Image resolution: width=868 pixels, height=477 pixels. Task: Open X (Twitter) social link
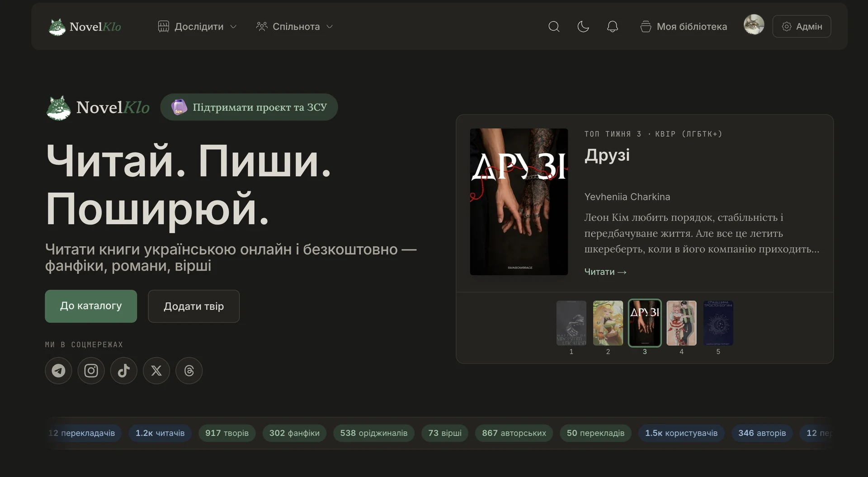tap(156, 371)
